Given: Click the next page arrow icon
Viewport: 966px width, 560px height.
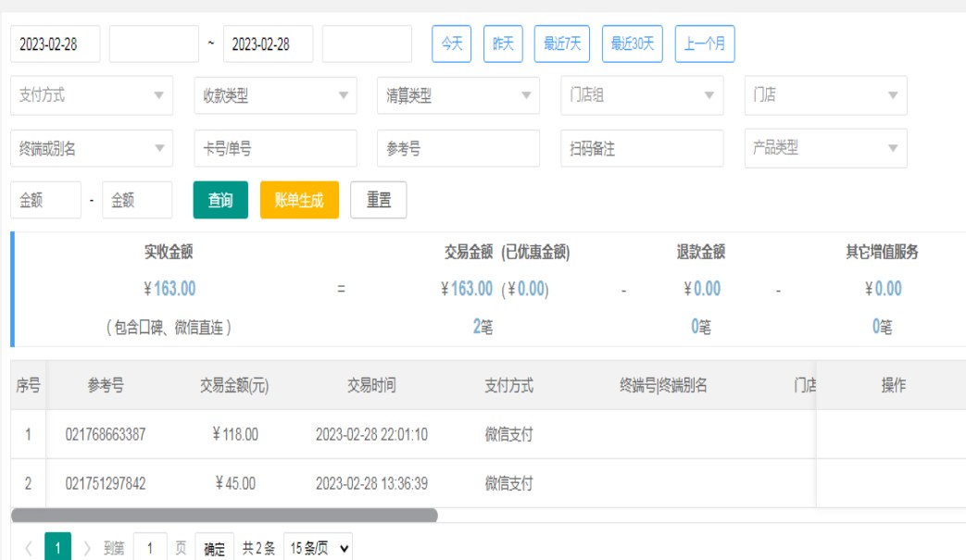Looking at the screenshot, I should tap(87, 548).
